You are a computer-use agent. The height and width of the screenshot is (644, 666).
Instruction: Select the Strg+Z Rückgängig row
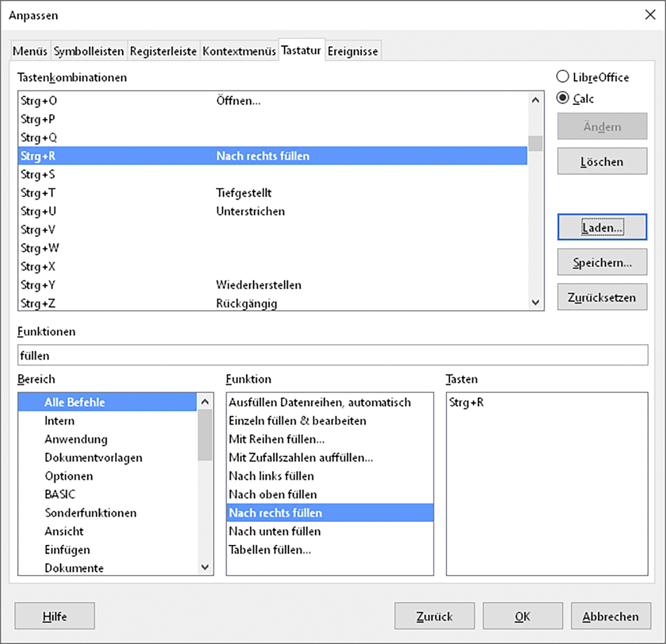click(x=273, y=303)
